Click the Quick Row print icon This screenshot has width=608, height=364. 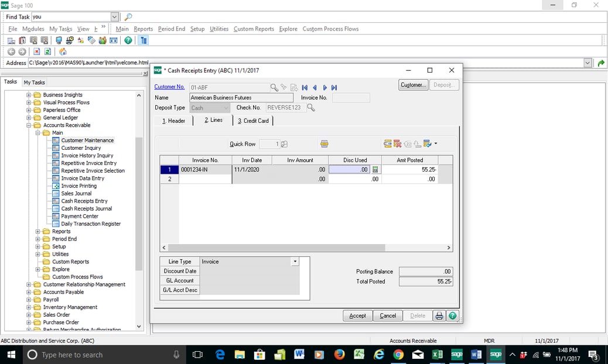coord(324,143)
